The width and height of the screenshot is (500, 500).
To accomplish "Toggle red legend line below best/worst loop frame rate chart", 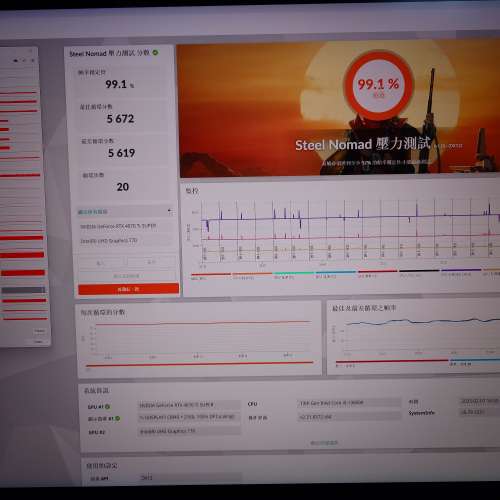I will click(392, 361).
